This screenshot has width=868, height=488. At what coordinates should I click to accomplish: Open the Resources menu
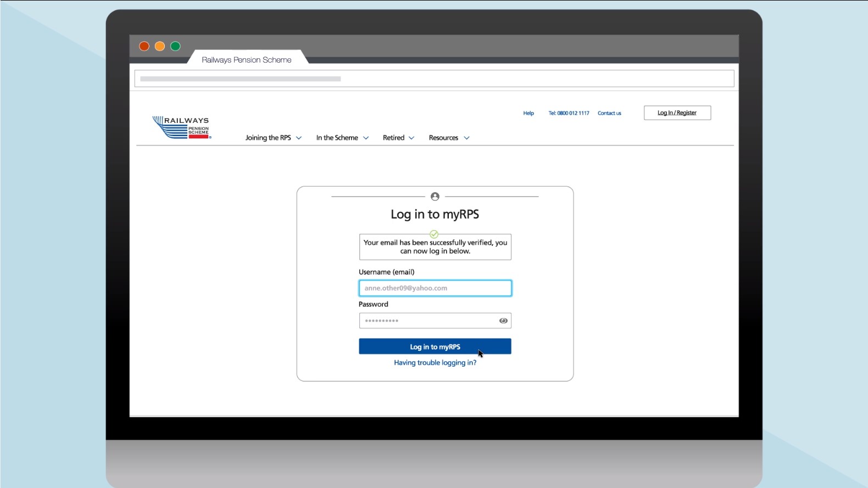[x=443, y=138]
